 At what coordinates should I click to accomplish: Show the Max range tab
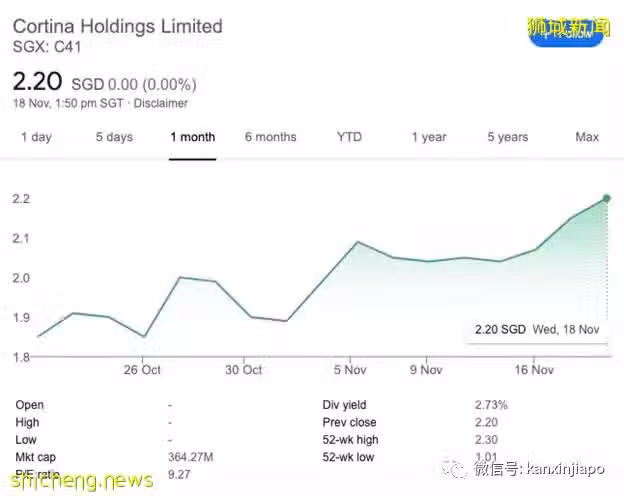tap(587, 137)
